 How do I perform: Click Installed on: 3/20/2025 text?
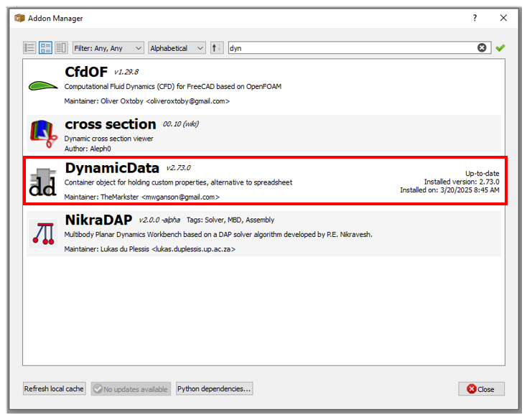pyautogui.click(x=449, y=190)
